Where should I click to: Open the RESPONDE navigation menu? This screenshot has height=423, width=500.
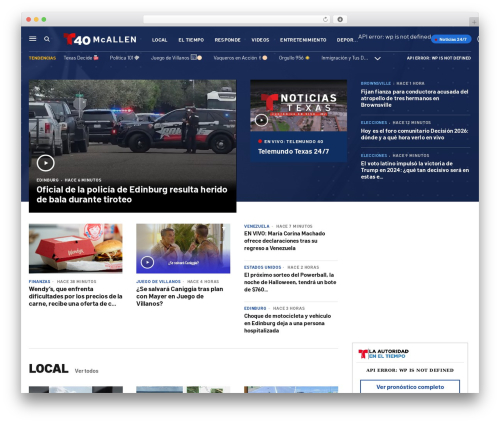click(228, 40)
